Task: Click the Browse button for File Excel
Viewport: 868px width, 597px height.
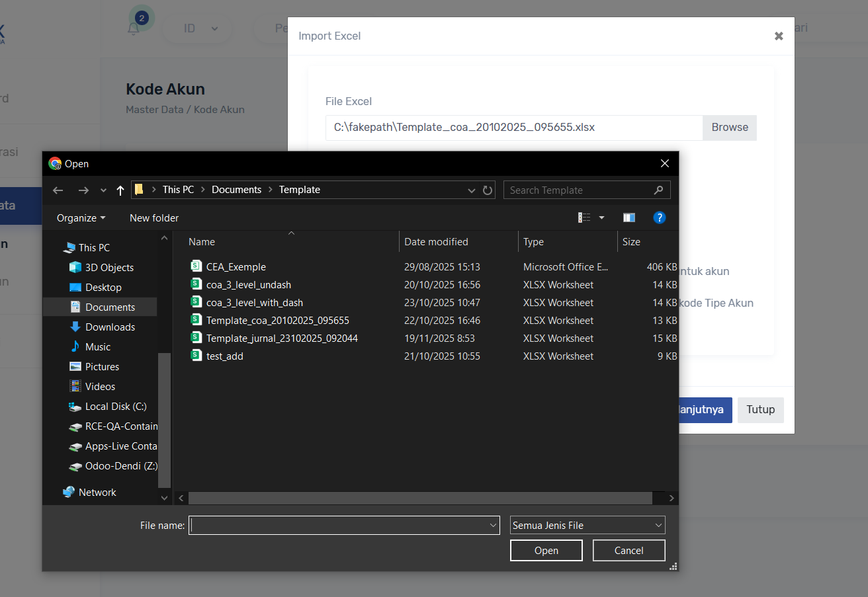Action: (x=729, y=128)
